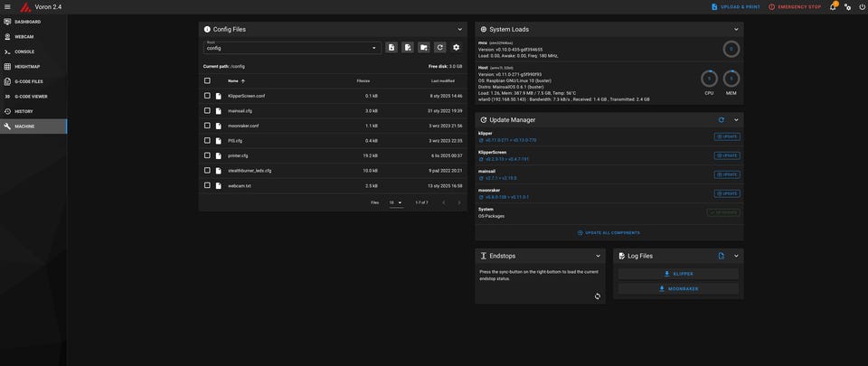This screenshot has height=366, width=868.
Task: Open the printer.cfg file
Action: (238, 155)
